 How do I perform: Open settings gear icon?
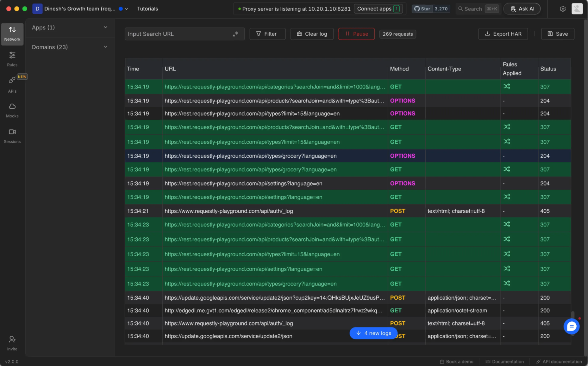pyautogui.click(x=562, y=9)
